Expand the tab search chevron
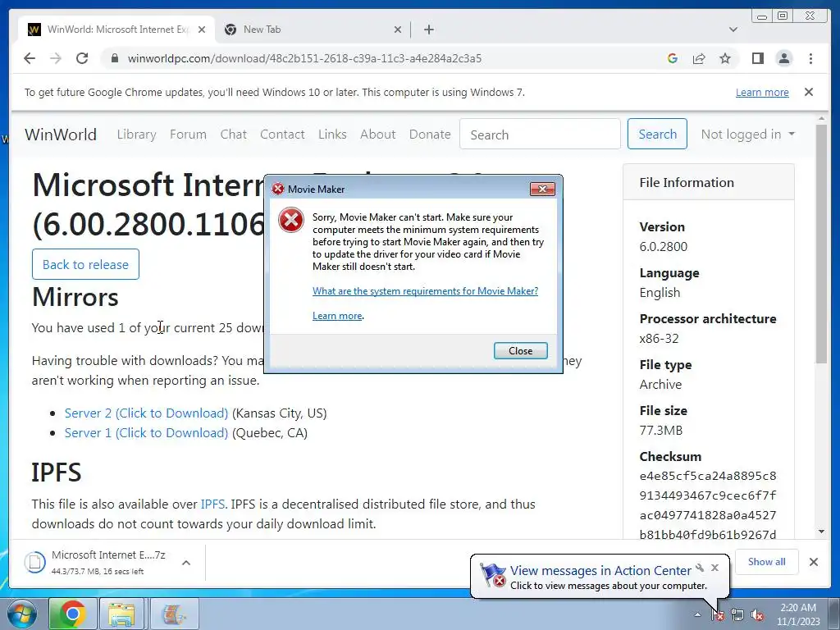The height and width of the screenshot is (630, 840). click(733, 30)
